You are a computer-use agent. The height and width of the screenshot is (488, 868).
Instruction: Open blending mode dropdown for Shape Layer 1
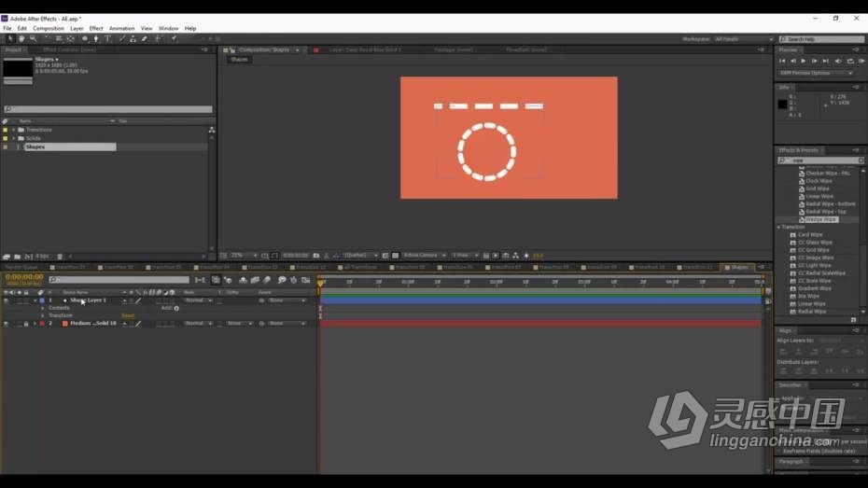[x=198, y=300]
